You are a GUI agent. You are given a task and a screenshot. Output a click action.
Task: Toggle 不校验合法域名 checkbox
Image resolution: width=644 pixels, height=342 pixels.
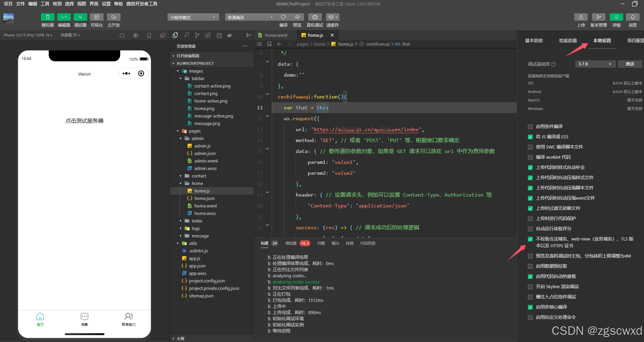point(530,239)
